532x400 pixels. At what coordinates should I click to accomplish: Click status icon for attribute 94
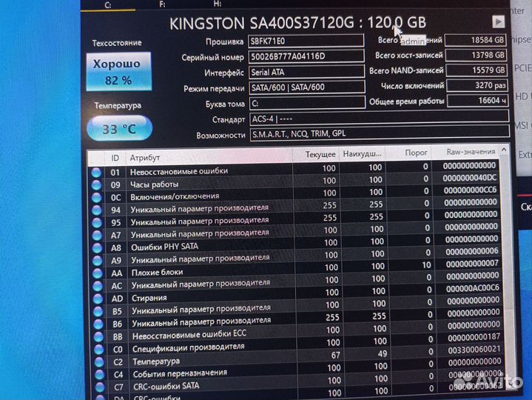click(x=97, y=210)
